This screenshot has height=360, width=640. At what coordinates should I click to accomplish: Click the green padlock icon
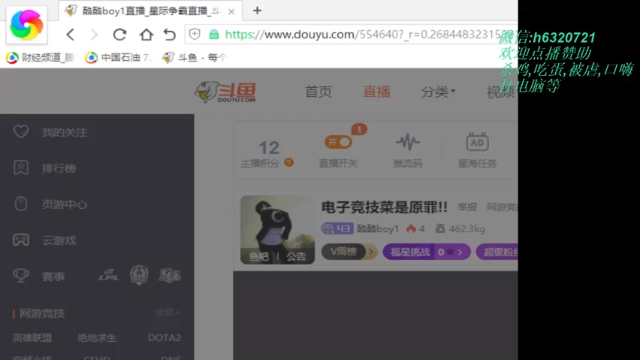tap(214, 34)
